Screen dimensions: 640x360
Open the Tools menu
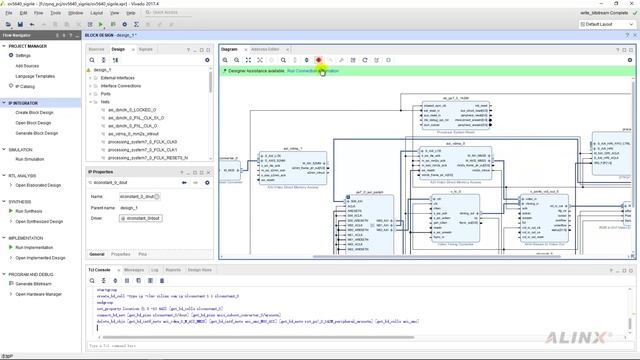click(x=56, y=13)
